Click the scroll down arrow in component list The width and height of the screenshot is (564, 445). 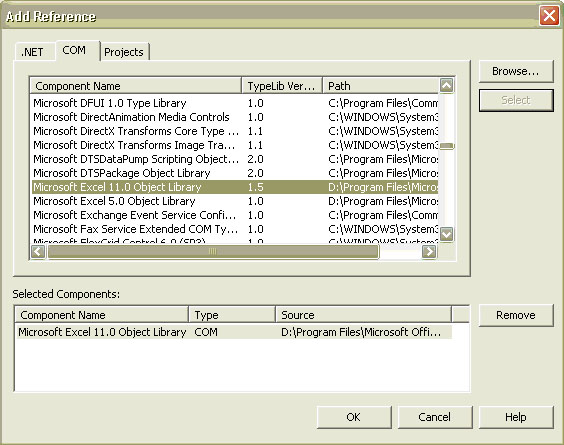click(446, 235)
